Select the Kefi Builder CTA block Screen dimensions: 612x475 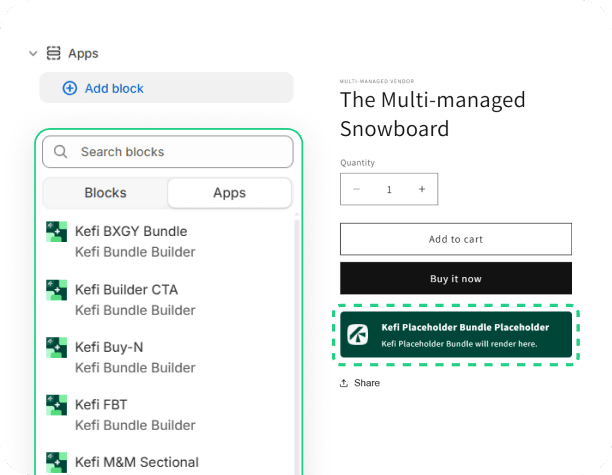pyautogui.click(x=168, y=300)
